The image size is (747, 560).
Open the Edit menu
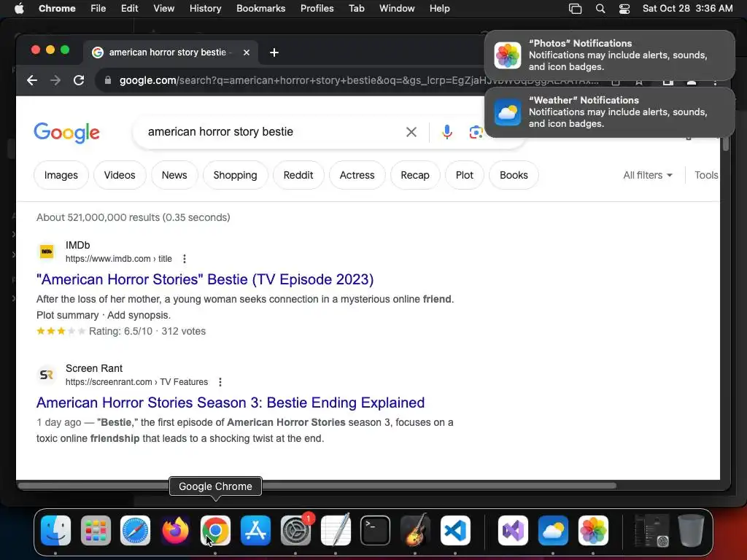coord(129,9)
